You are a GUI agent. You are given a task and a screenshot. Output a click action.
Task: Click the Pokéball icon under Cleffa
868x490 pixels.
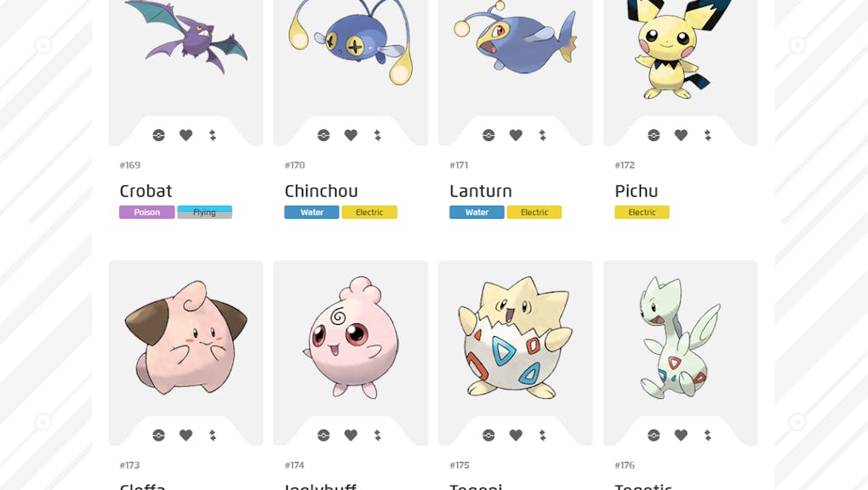159,436
